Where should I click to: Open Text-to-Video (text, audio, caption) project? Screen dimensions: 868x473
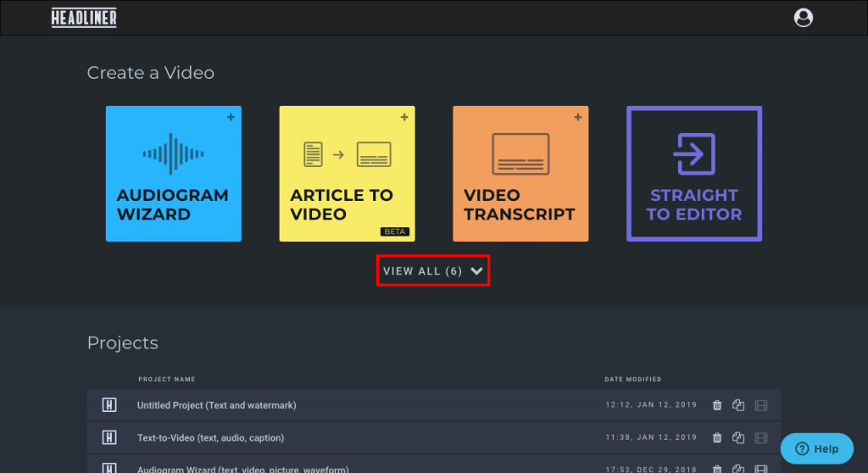210,437
